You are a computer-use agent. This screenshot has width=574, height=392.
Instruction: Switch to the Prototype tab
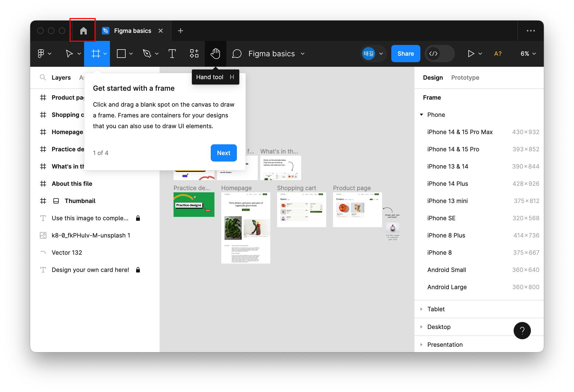[x=465, y=78]
